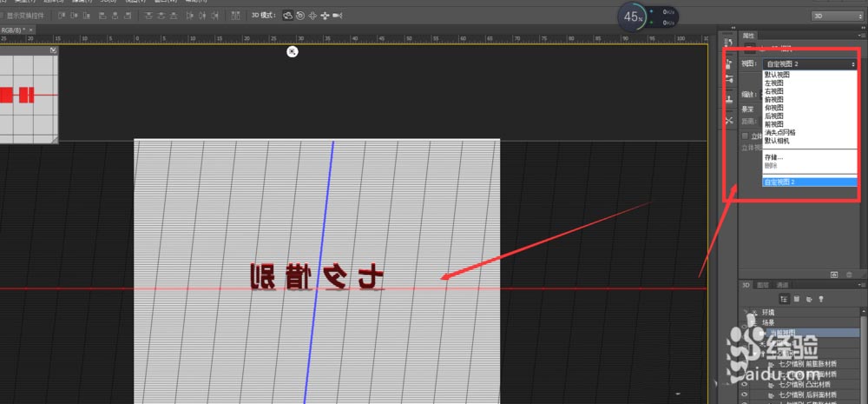
Task: Click the 七夕惜别 3D text on canvas
Action: (x=317, y=276)
